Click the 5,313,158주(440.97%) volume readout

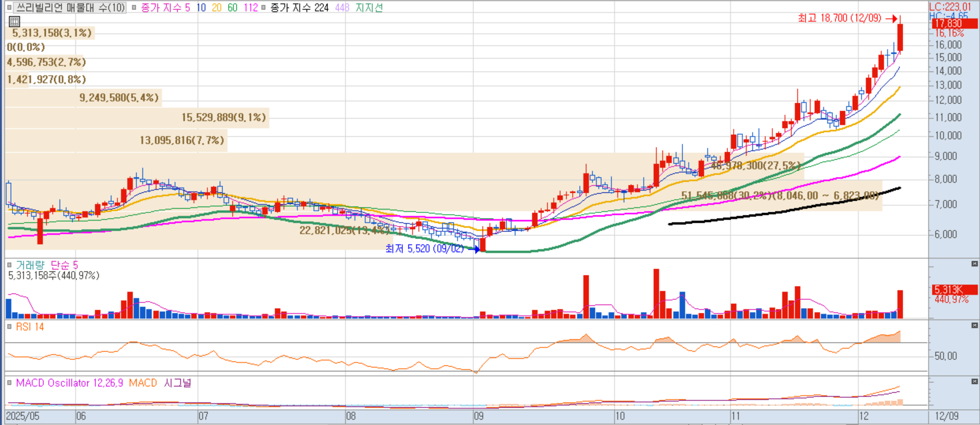(54, 275)
